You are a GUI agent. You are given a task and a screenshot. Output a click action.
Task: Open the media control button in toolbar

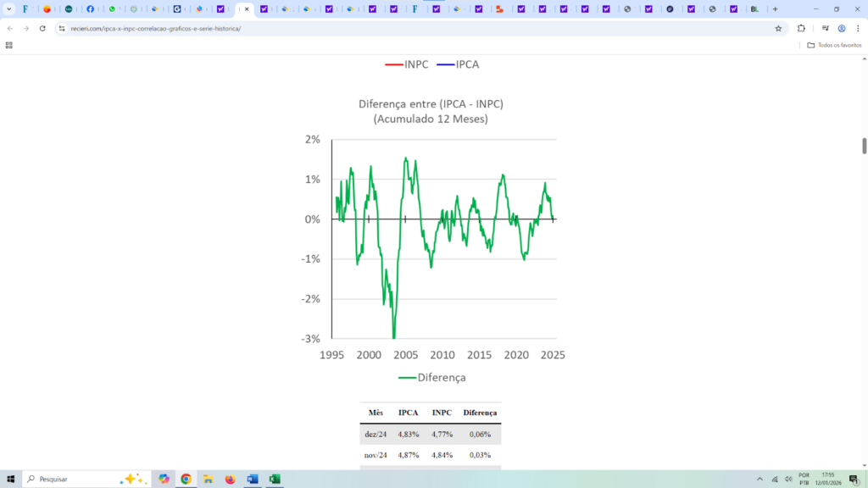(x=825, y=28)
